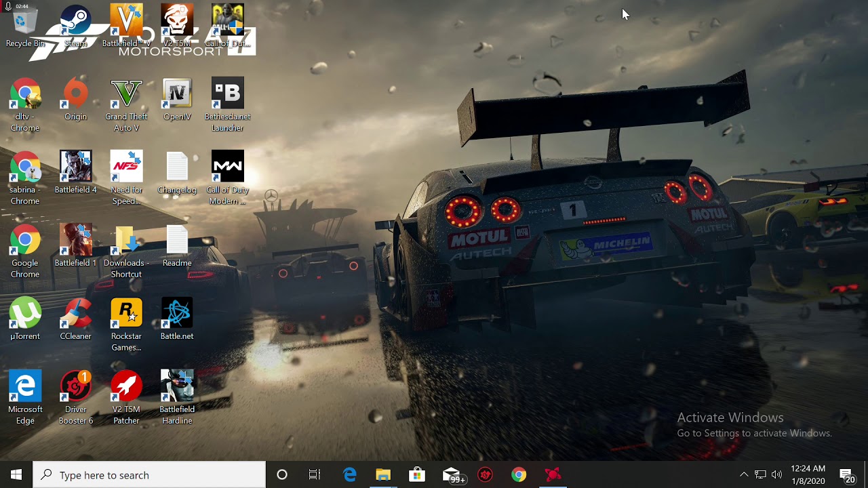Select the dltv - Chrome shortcut
Screen dimensions: 868x488
[x=25, y=106]
